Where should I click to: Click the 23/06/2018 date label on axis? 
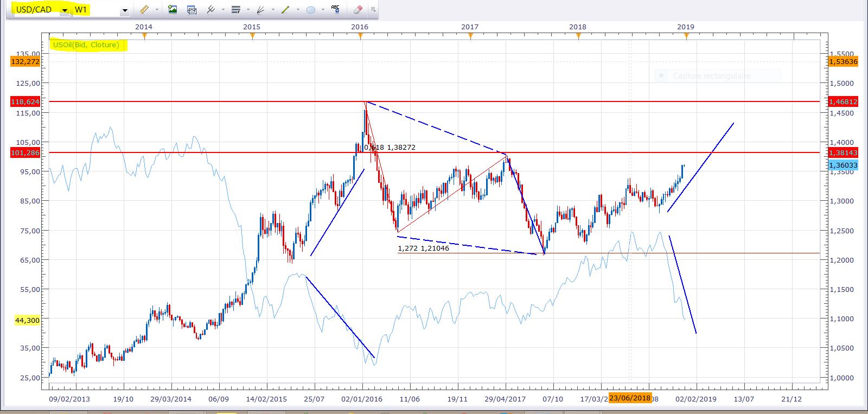point(630,398)
